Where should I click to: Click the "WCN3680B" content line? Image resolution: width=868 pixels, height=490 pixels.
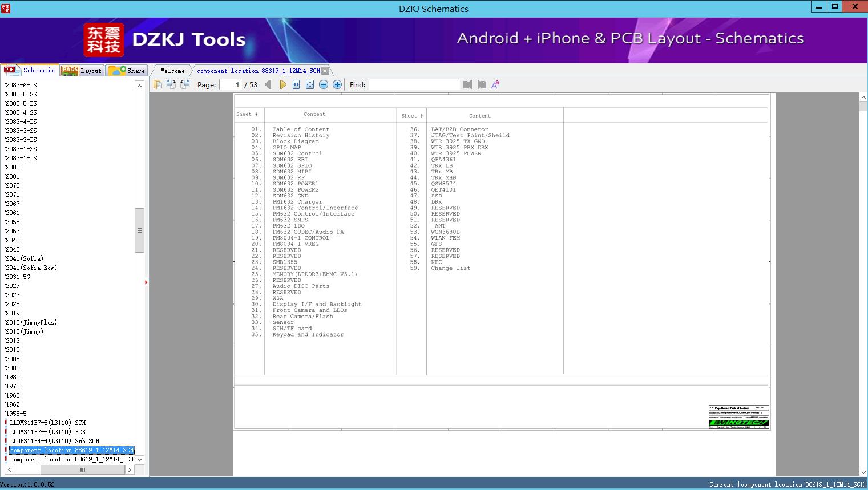click(445, 232)
